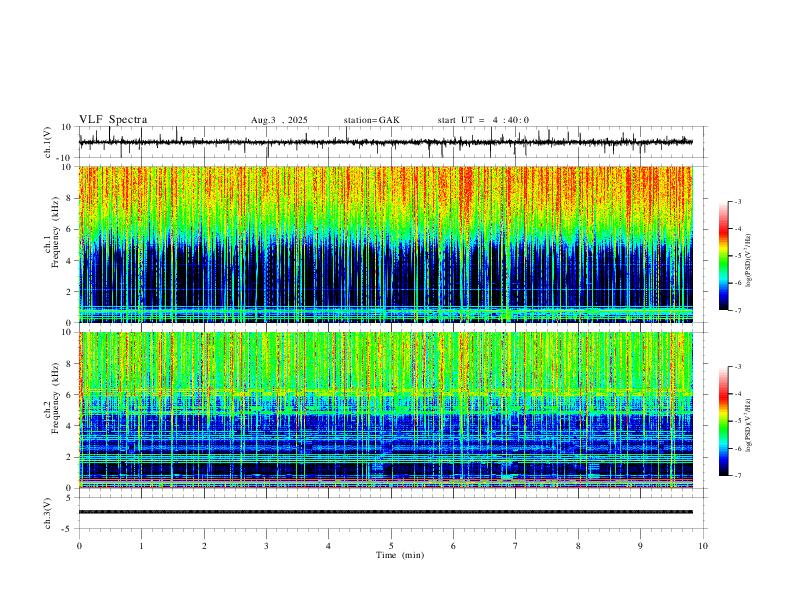The width and height of the screenshot is (792, 612).
Task: Click the "Time (min)" axis title
Action: click(x=400, y=555)
